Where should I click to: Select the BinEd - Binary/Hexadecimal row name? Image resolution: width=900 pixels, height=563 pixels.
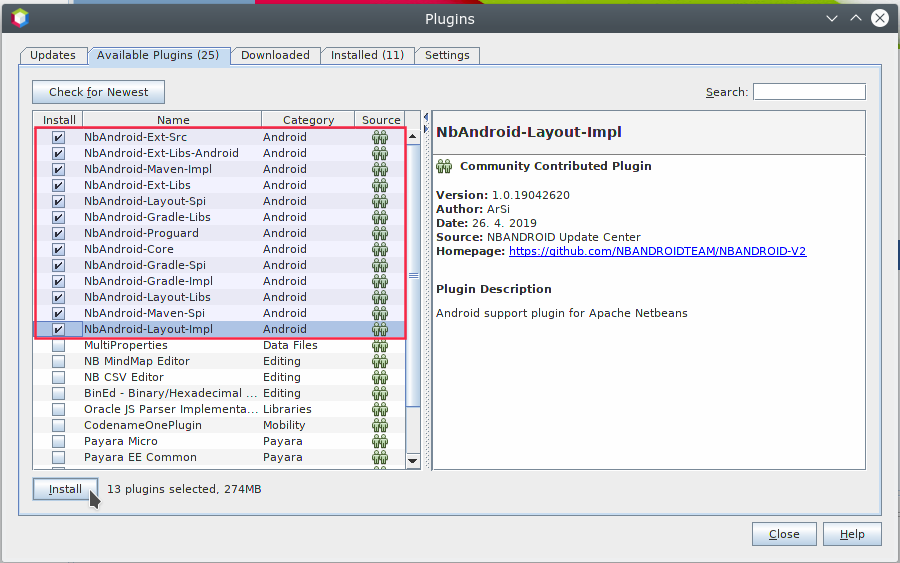coord(170,394)
